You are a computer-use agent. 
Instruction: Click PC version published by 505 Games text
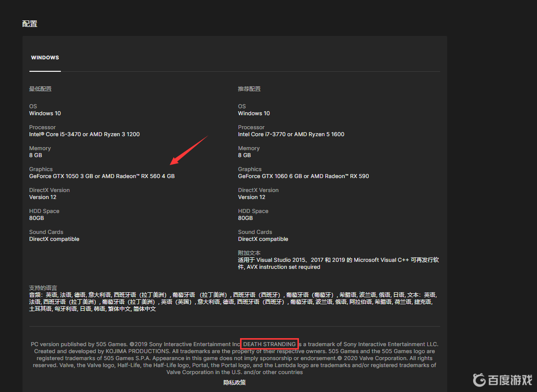click(79, 344)
